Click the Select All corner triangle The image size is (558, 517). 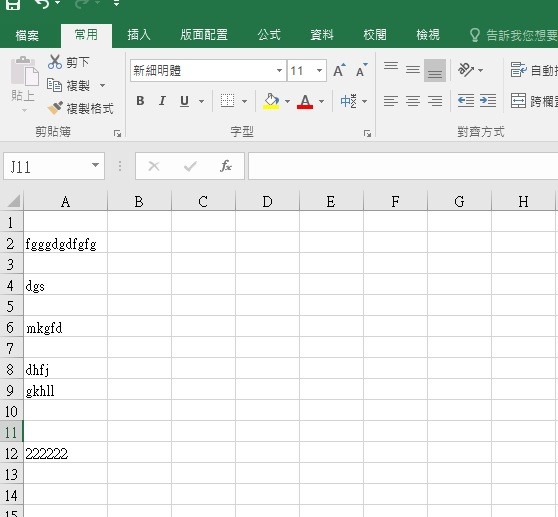[x=14, y=201]
